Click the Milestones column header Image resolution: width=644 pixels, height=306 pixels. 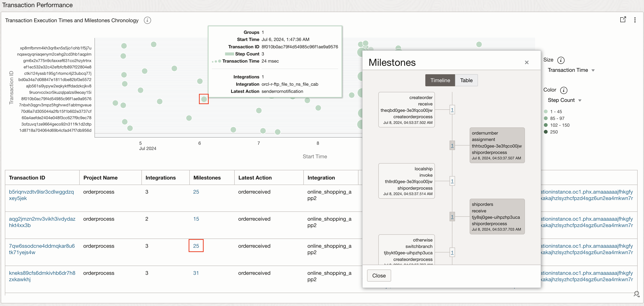(x=207, y=178)
